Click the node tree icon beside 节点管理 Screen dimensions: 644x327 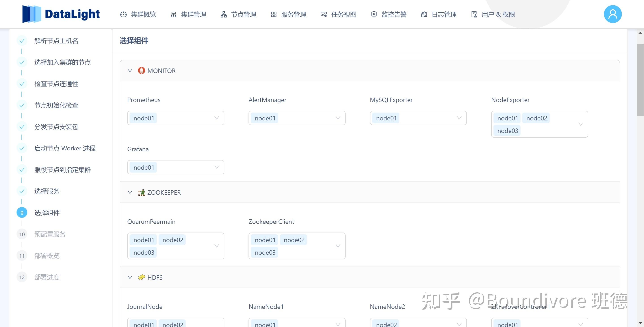click(223, 15)
